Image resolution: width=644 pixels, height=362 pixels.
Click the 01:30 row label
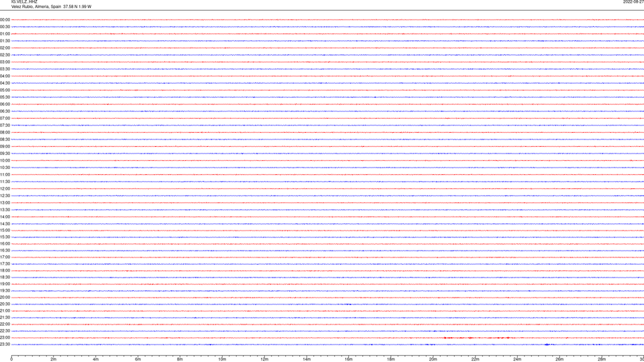click(5, 41)
